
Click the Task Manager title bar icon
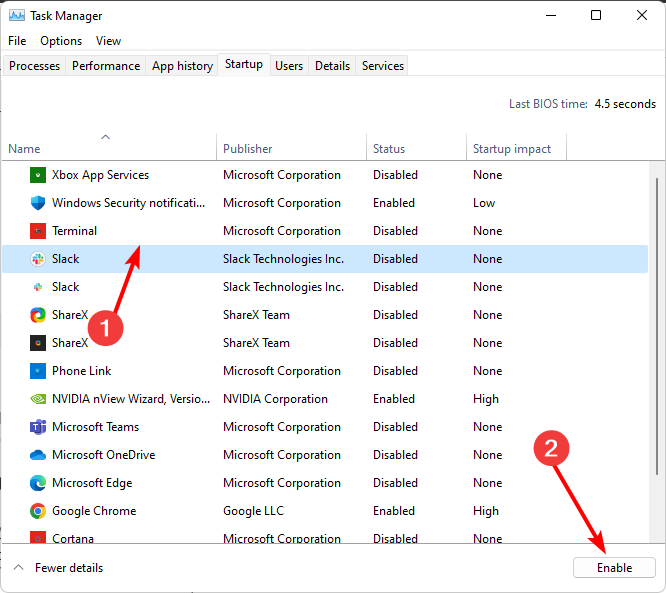[x=17, y=16]
